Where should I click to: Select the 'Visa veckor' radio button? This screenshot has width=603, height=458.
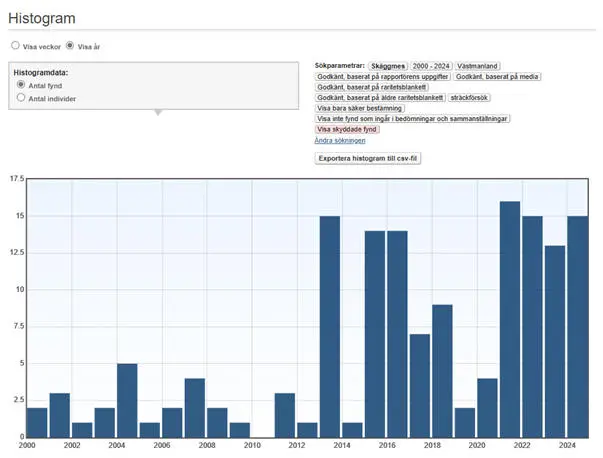[15, 46]
